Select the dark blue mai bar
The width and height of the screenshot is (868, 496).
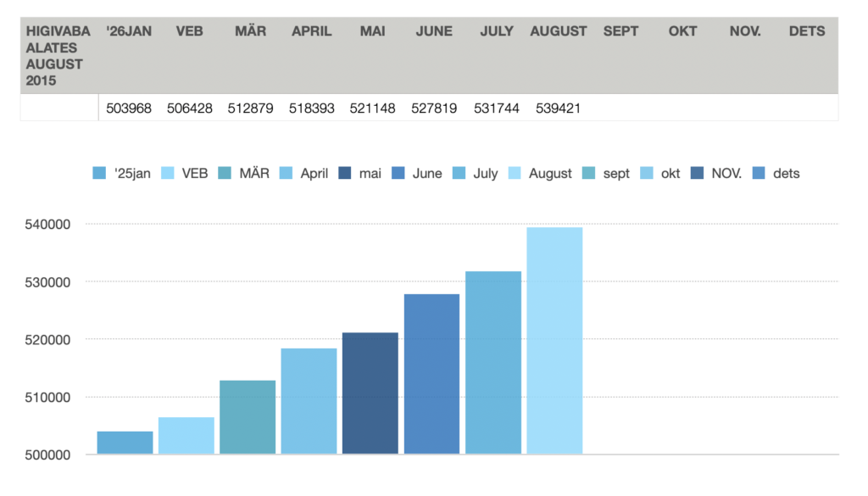point(370,393)
